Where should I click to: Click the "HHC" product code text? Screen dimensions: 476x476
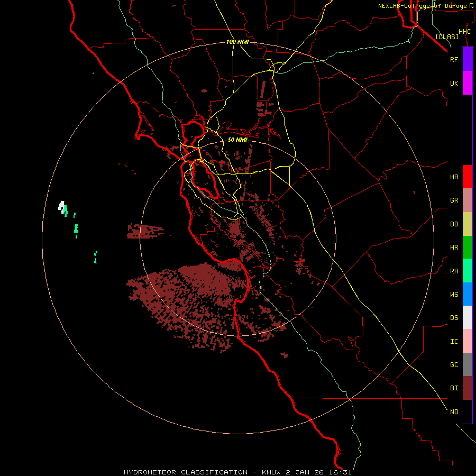pyautogui.click(x=464, y=32)
